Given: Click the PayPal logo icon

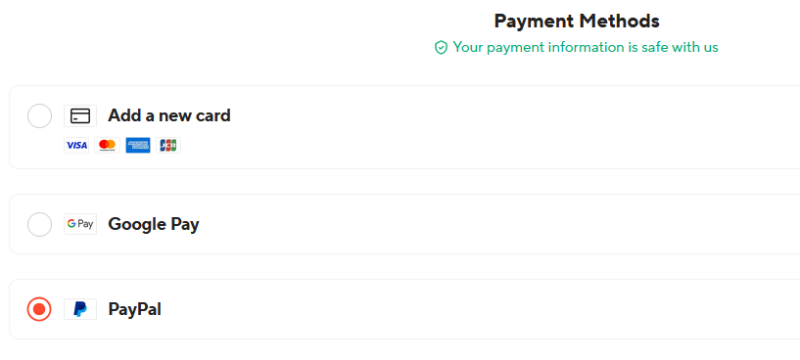Looking at the screenshot, I should pos(80,310).
